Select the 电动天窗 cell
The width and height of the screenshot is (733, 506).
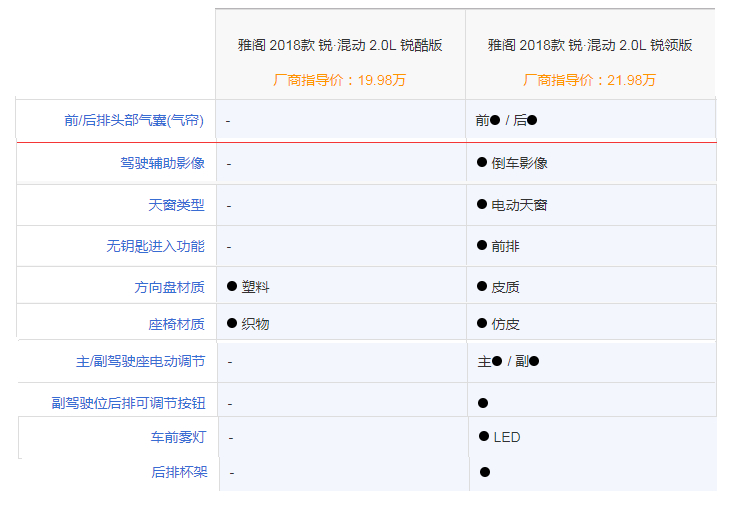tap(512, 205)
